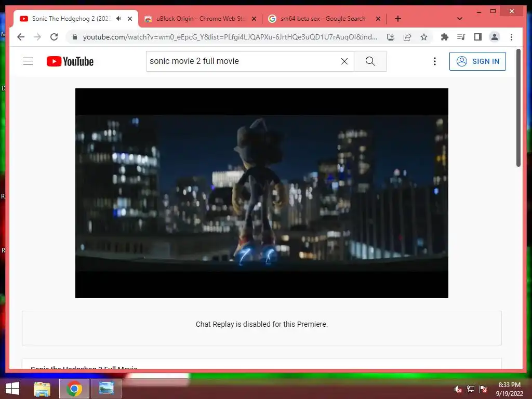
Task: Close the uBlock Origin tab
Action: (x=254, y=19)
